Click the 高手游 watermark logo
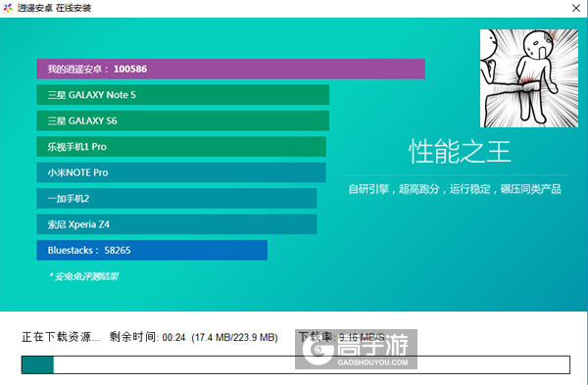 pyautogui.click(x=357, y=349)
